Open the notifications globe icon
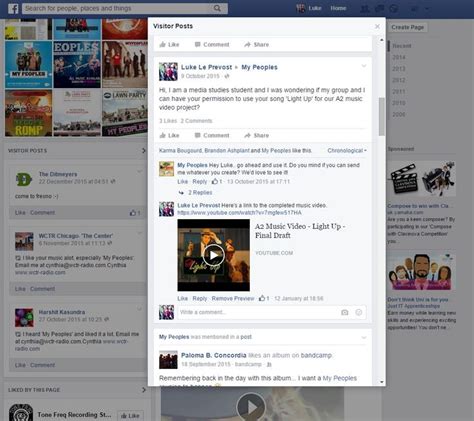 click(394, 8)
